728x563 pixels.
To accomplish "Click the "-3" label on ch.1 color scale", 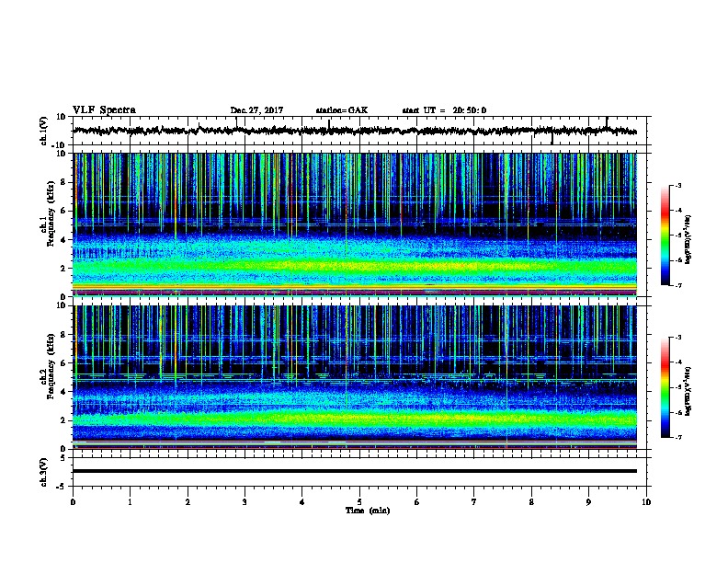I will point(677,186).
